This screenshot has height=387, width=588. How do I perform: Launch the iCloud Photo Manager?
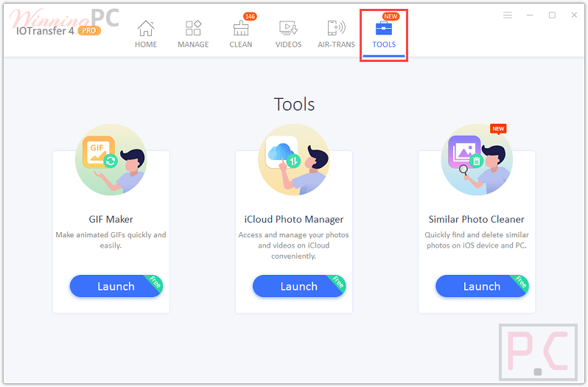point(299,286)
